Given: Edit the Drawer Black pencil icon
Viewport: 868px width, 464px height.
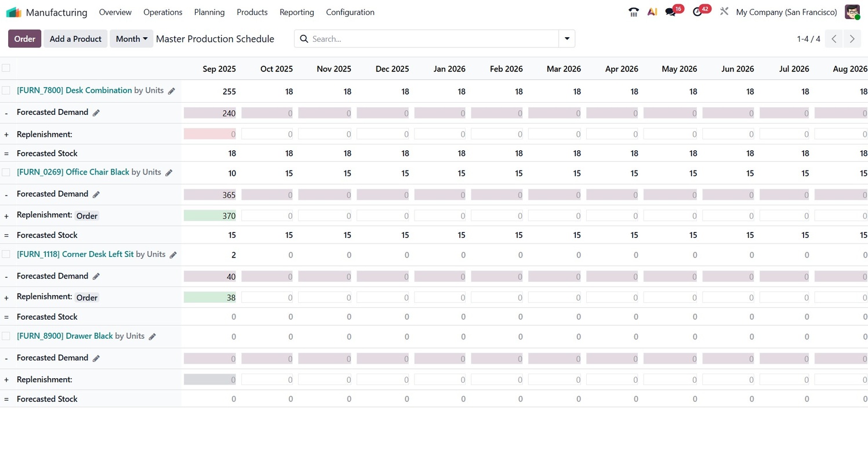Looking at the screenshot, I should [x=152, y=336].
